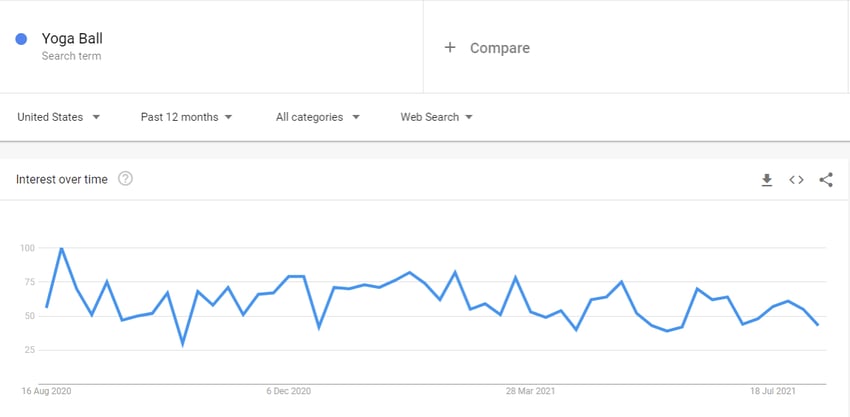Click the lowest dip in the trend line

pos(183,344)
